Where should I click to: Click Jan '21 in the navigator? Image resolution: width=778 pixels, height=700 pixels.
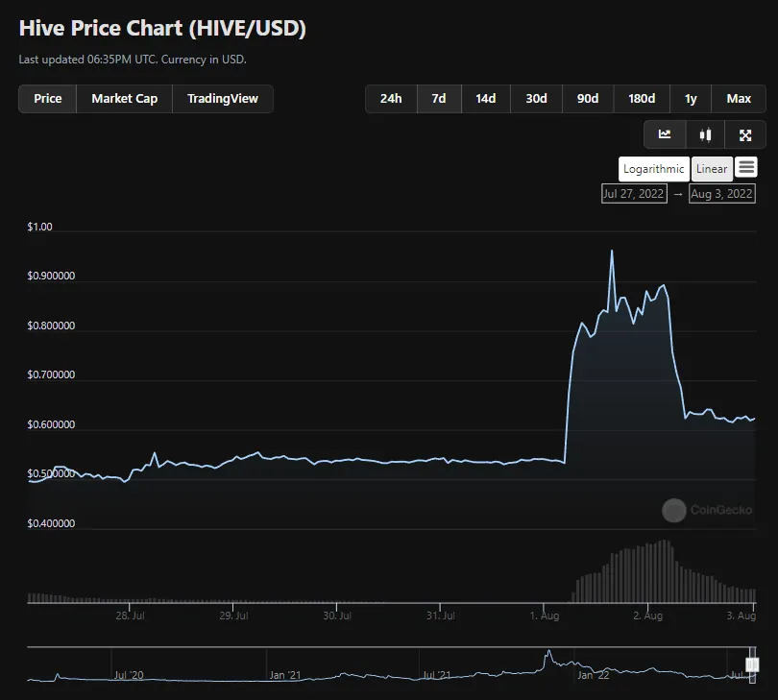285,675
